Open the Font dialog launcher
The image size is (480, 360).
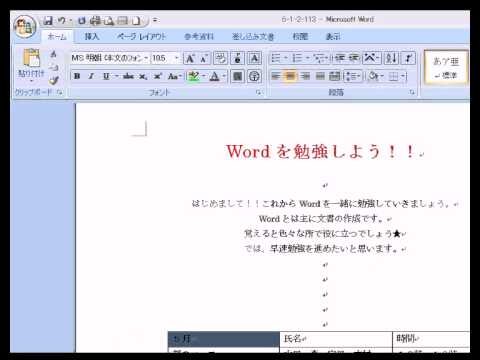click(259, 92)
